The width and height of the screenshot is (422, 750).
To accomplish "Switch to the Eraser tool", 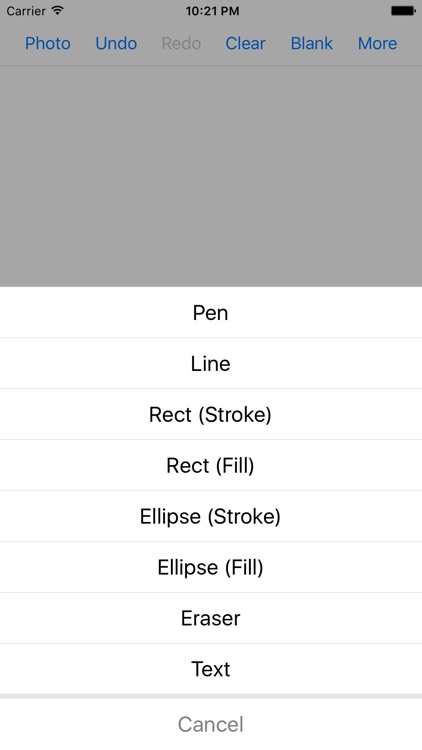I will [211, 618].
